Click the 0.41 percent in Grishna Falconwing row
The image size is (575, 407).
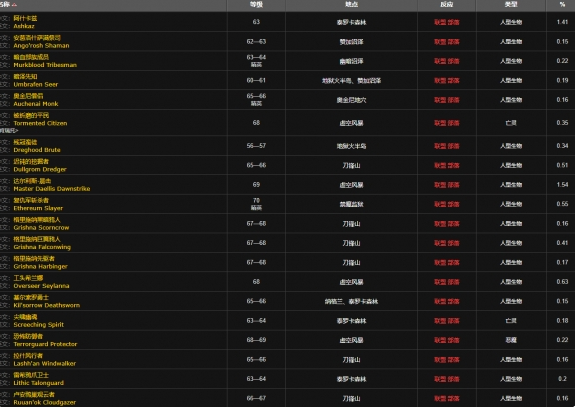click(x=562, y=243)
